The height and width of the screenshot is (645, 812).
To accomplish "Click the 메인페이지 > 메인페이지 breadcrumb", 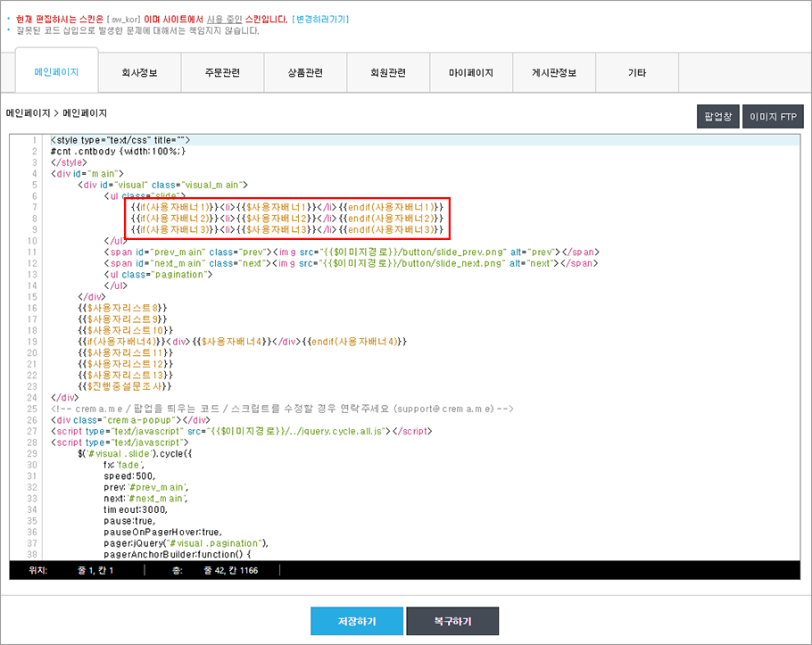I will pos(56,112).
